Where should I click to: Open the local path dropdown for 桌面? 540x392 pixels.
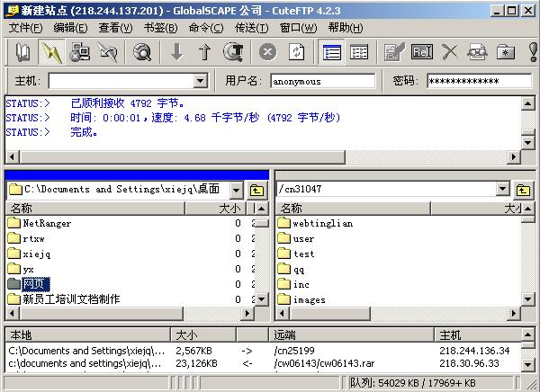(236, 190)
